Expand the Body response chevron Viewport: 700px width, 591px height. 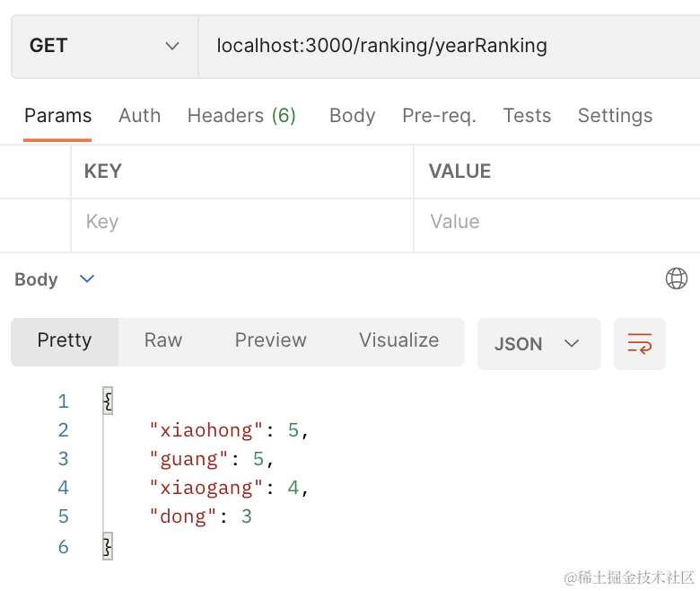click(87, 279)
